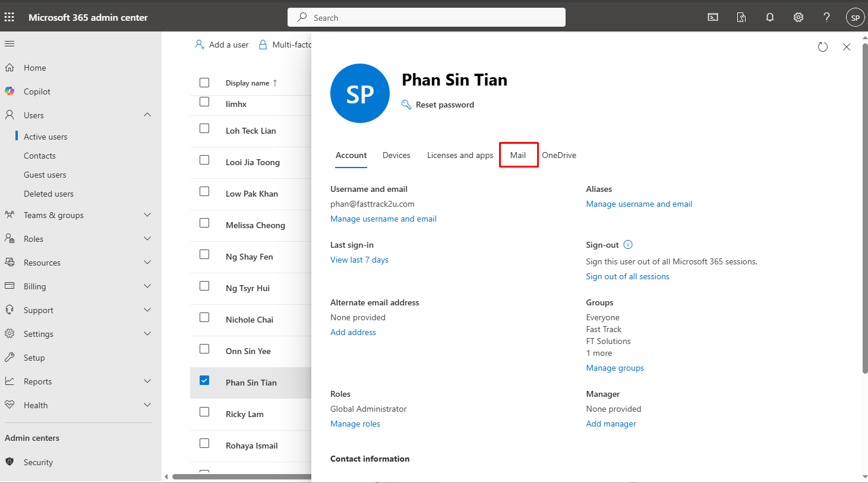Click the user list horizontal scrollbar
This screenshot has width=868, height=483.
click(242, 476)
